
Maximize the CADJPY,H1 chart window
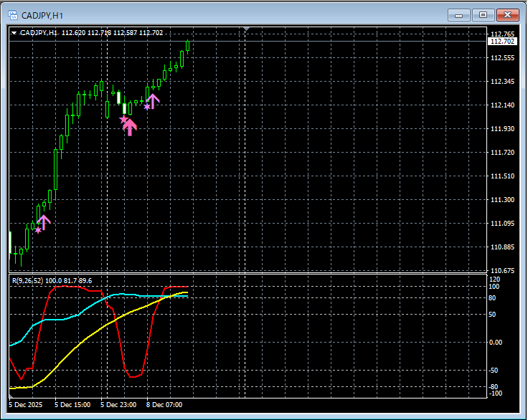click(x=483, y=14)
